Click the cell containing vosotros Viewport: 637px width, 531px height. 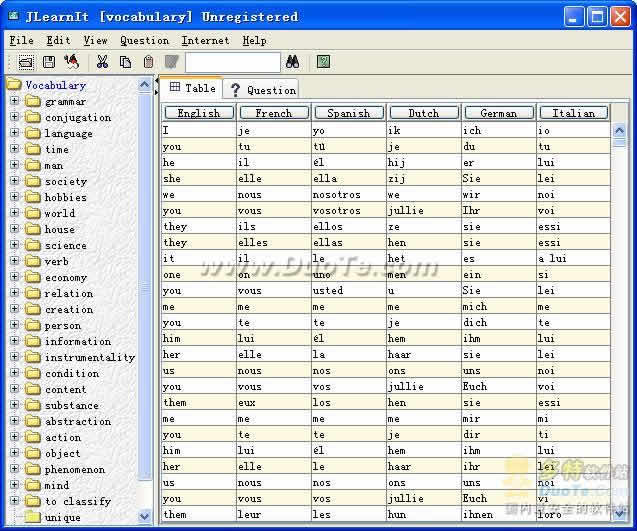click(x=349, y=210)
